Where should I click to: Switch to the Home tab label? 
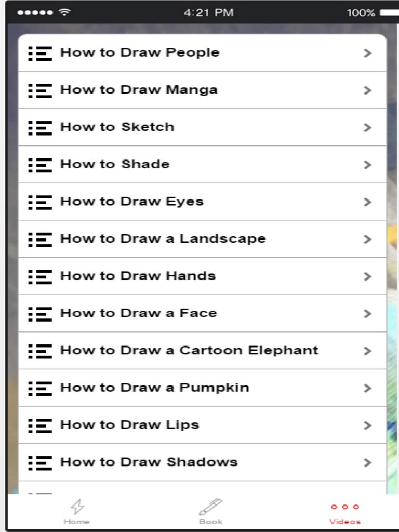(x=77, y=522)
